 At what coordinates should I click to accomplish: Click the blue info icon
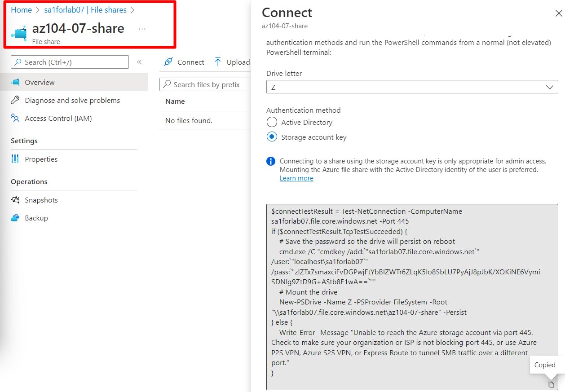coord(271,161)
